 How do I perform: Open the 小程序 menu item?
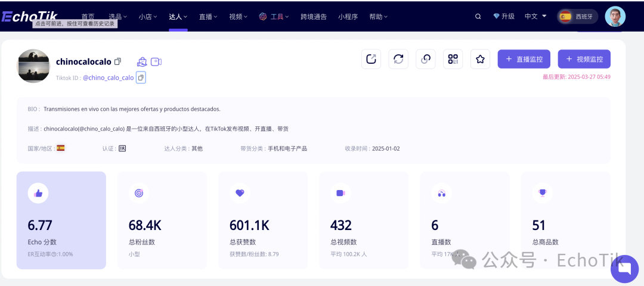(x=348, y=17)
